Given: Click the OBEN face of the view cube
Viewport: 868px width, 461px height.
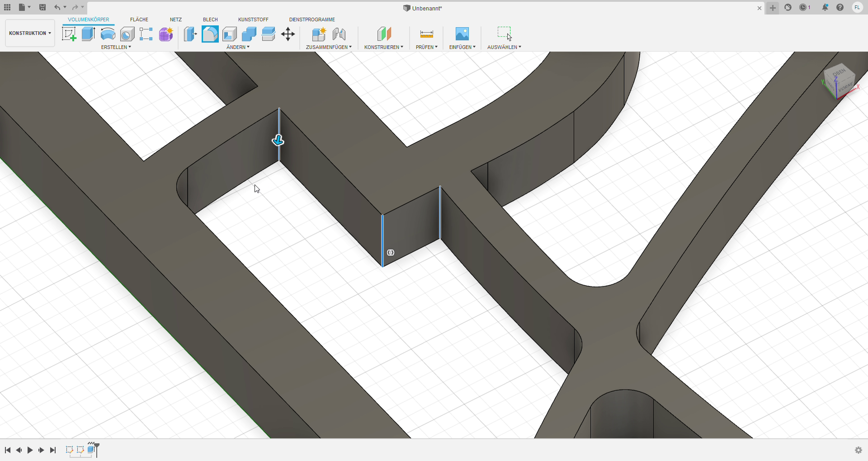Looking at the screenshot, I should click(839, 73).
